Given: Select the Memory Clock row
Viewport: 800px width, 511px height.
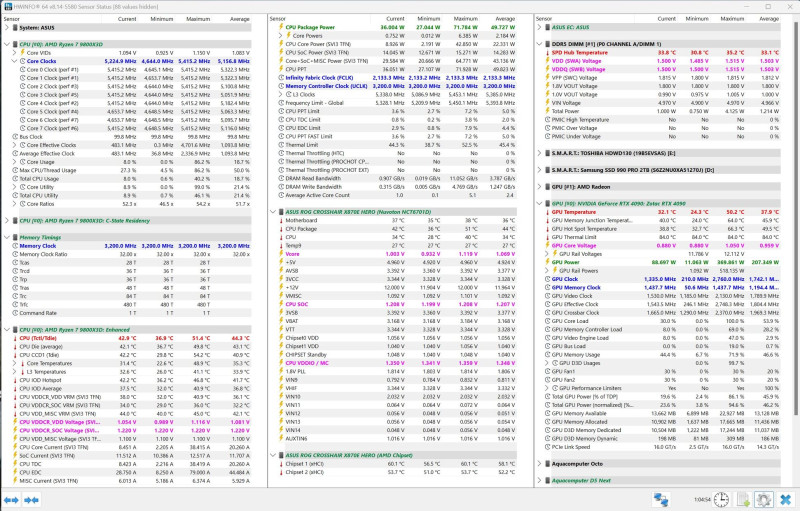Looking at the screenshot, I should (132, 246).
